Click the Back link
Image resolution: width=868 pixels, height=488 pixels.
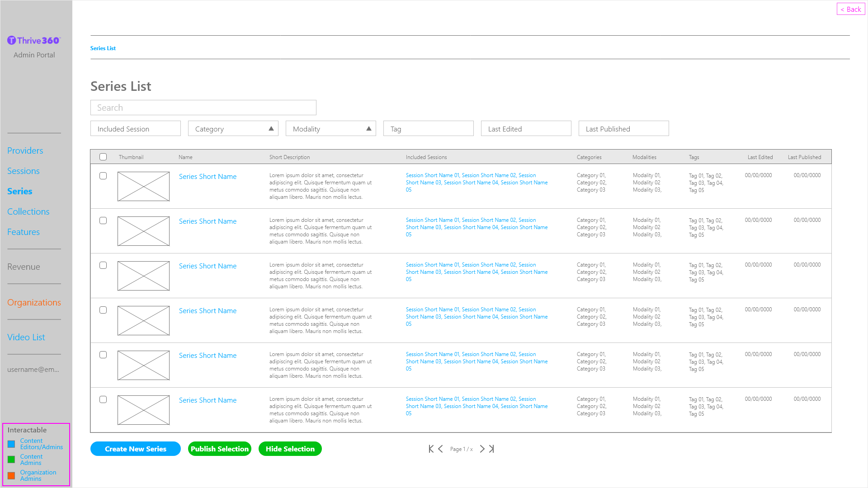click(x=850, y=9)
